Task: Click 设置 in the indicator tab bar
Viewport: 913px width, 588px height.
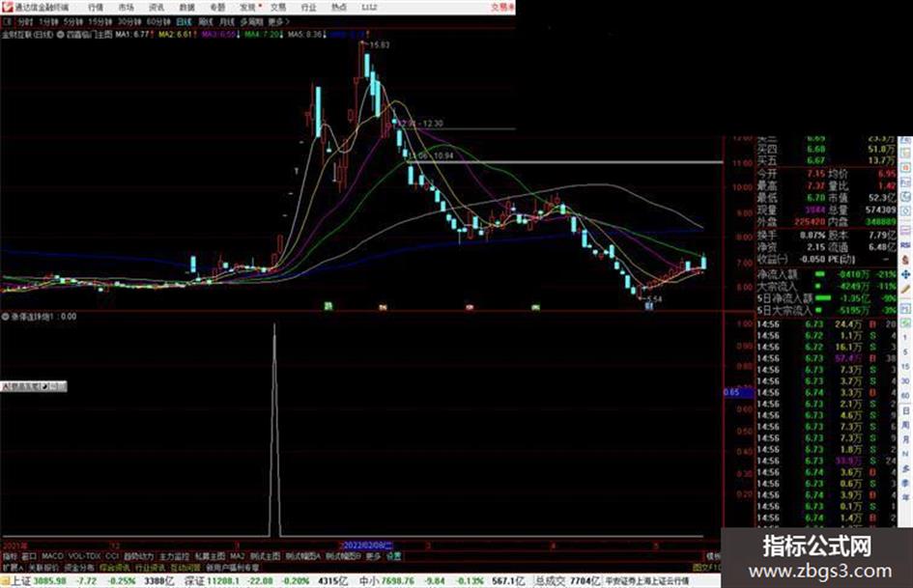Action: pos(394,556)
